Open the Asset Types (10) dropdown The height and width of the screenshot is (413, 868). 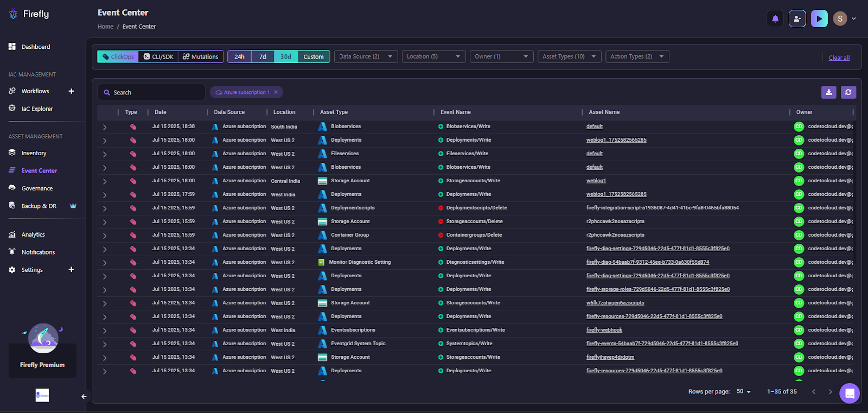click(570, 56)
